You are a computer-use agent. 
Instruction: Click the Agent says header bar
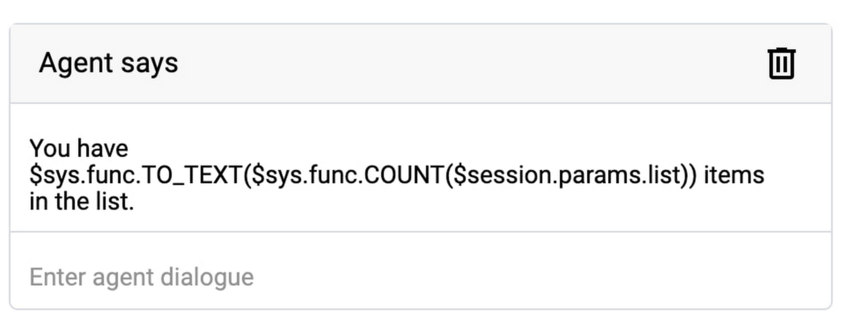pyautogui.click(x=434, y=63)
